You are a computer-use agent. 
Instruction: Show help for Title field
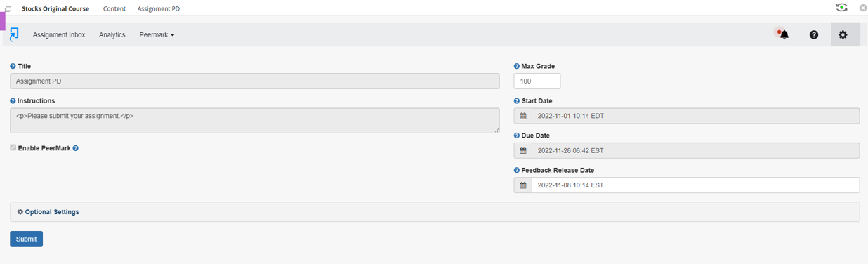click(x=13, y=66)
